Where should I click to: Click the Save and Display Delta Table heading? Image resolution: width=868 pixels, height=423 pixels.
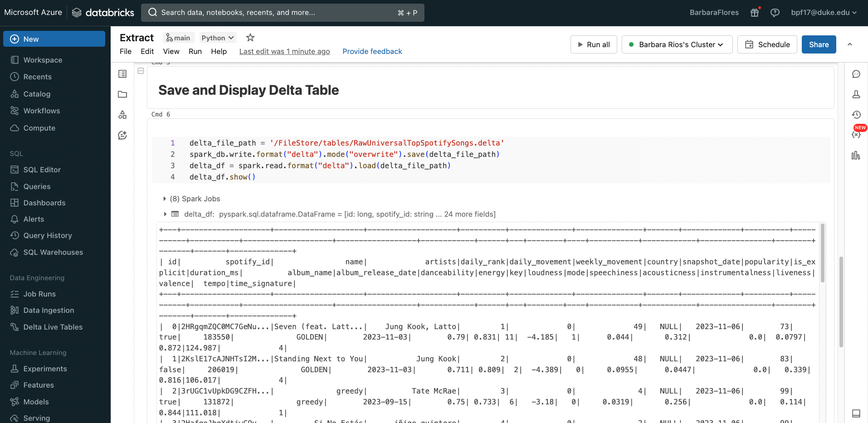[x=249, y=90]
